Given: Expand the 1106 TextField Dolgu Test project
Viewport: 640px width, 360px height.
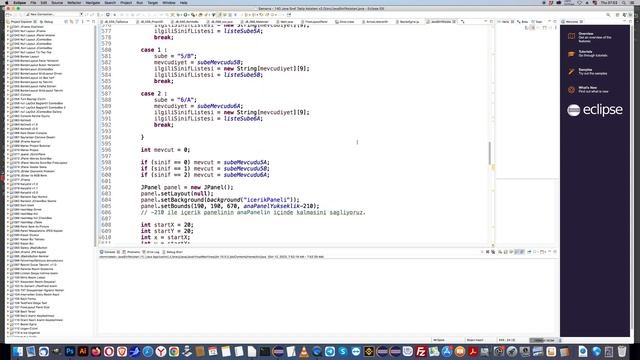Looking at the screenshot, I should [x=8, y=303].
